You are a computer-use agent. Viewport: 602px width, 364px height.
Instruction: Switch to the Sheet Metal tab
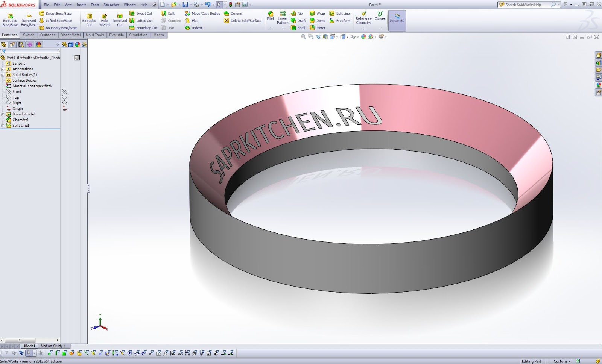(71, 35)
